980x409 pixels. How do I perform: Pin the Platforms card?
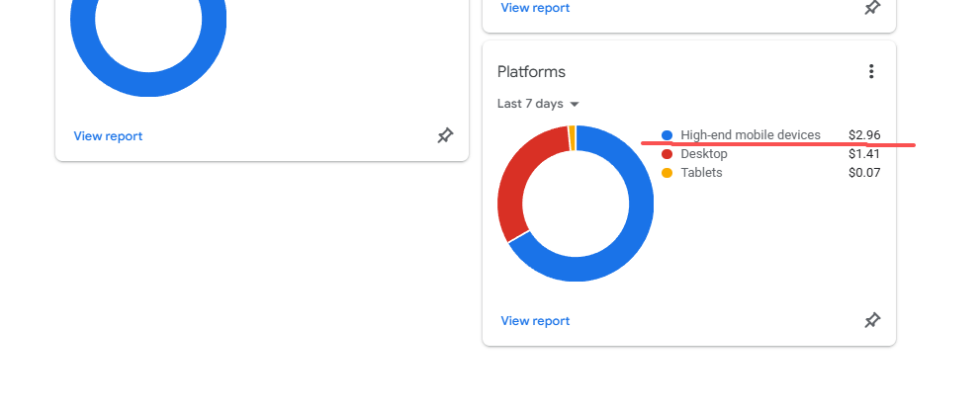coord(872,320)
